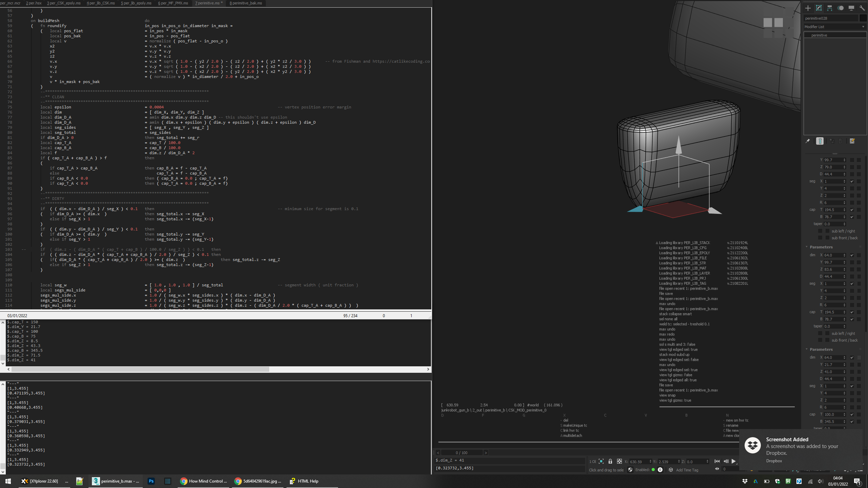Open the Create command panel tab
The height and width of the screenshot is (488, 868).
click(808, 8)
